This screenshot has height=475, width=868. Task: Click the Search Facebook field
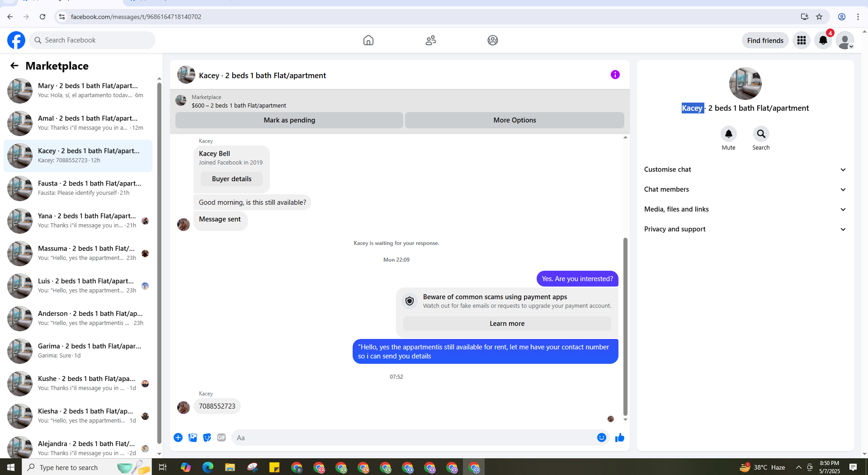[92, 40]
